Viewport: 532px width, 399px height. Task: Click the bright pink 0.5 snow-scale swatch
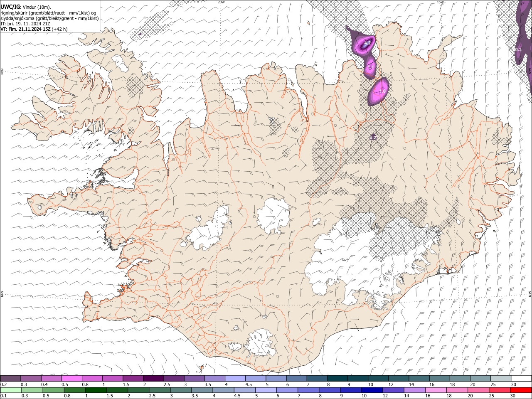pos(71,379)
